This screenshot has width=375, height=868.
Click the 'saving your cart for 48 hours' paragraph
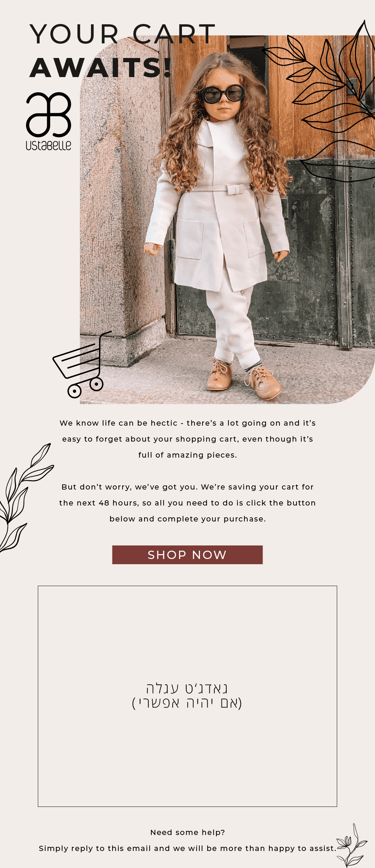click(x=187, y=503)
